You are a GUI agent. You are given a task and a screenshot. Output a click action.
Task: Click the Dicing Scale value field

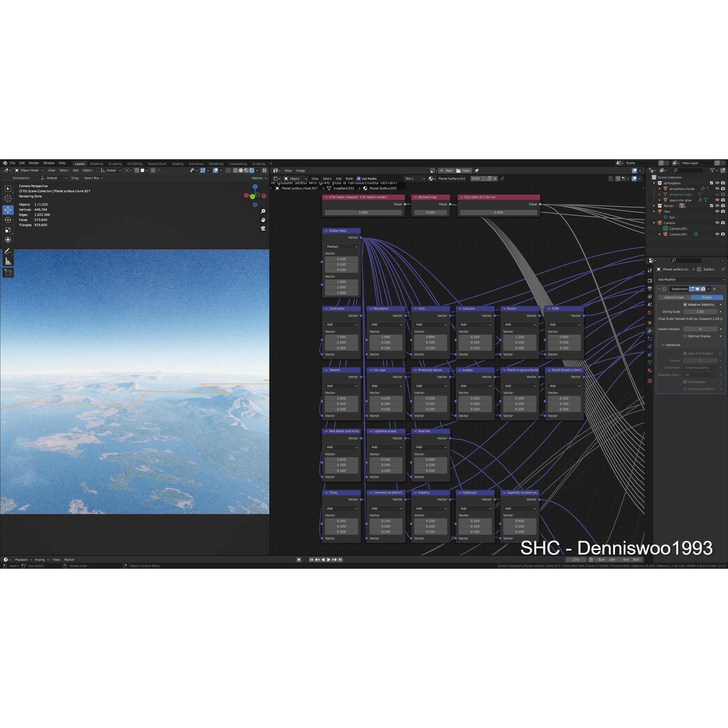pos(700,312)
